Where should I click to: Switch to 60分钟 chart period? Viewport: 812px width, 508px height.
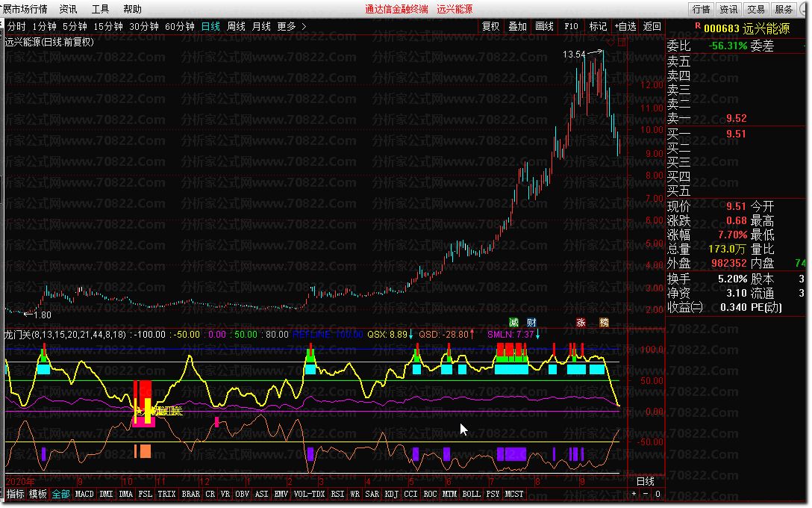pos(179,26)
